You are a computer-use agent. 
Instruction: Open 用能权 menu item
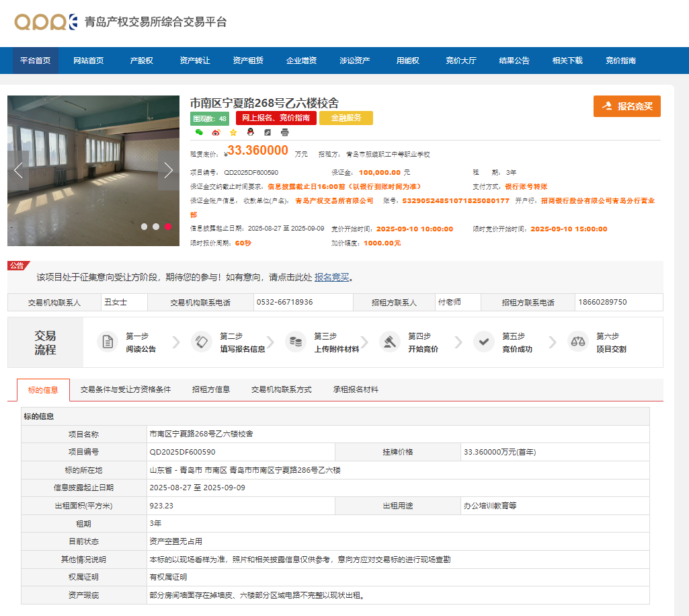point(408,61)
